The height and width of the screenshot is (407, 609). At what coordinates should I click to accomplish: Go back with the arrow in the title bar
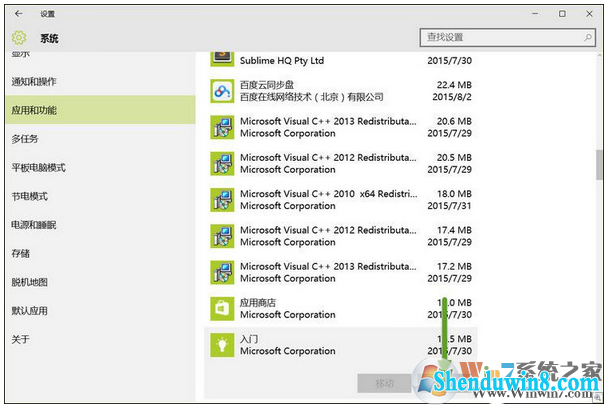coord(18,14)
